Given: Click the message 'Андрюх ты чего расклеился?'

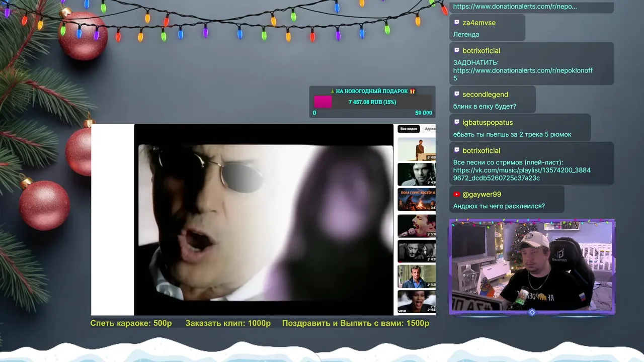Looking at the screenshot, I should tap(499, 206).
